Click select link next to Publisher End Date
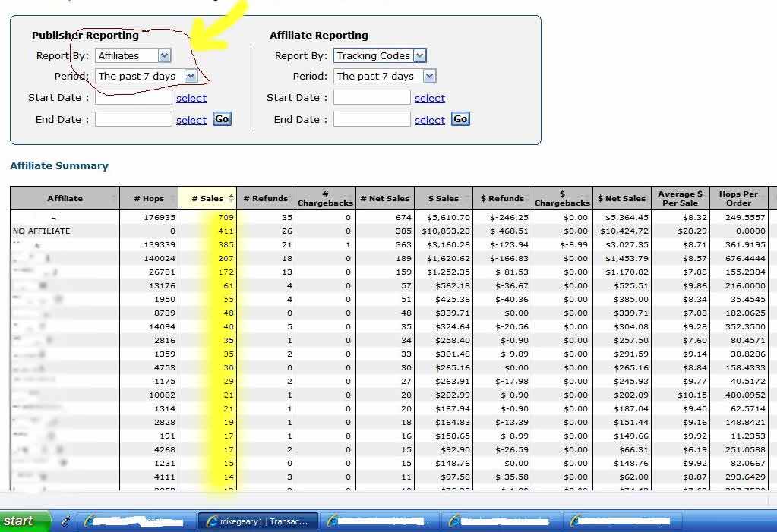This screenshot has width=777, height=532. click(x=191, y=120)
